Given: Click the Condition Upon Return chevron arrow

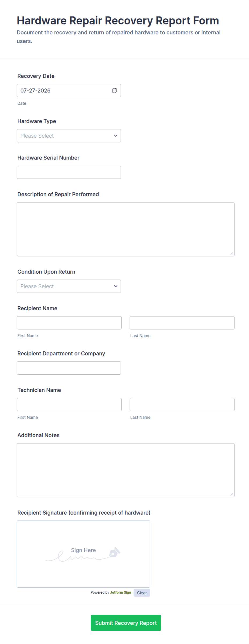Looking at the screenshot, I should pyautogui.click(x=116, y=286).
